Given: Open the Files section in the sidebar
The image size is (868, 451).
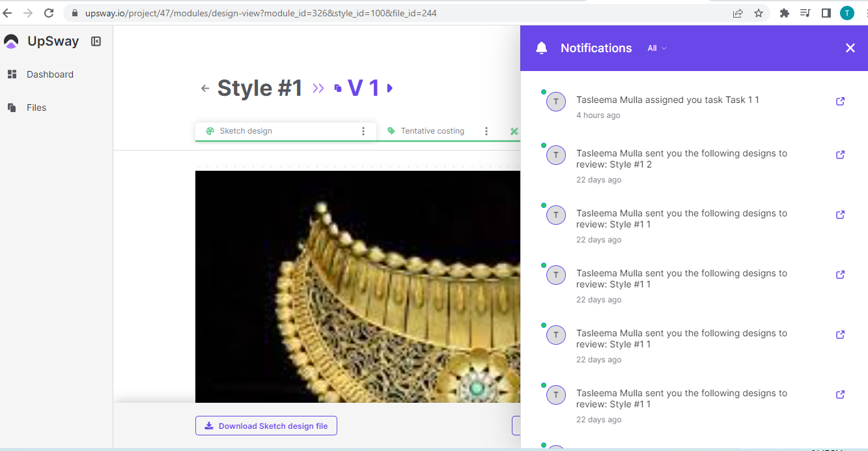Looking at the screenshot, I should [36, 107].
